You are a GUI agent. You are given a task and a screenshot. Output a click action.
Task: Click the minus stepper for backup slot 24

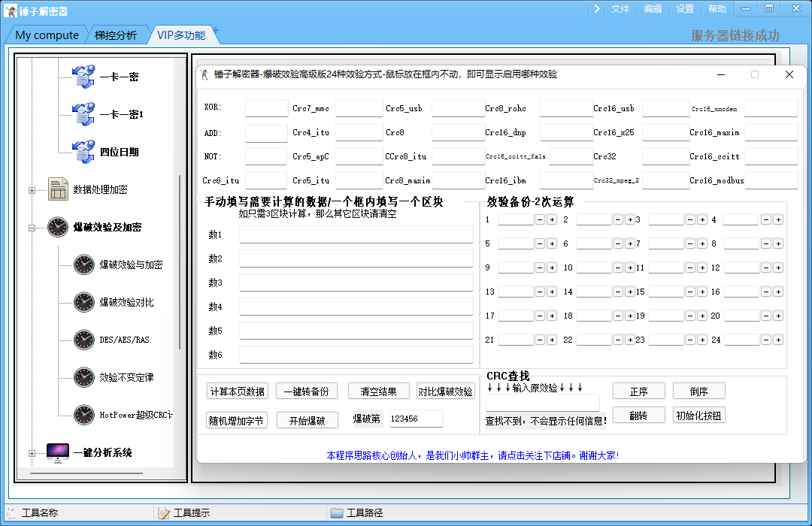766,340
